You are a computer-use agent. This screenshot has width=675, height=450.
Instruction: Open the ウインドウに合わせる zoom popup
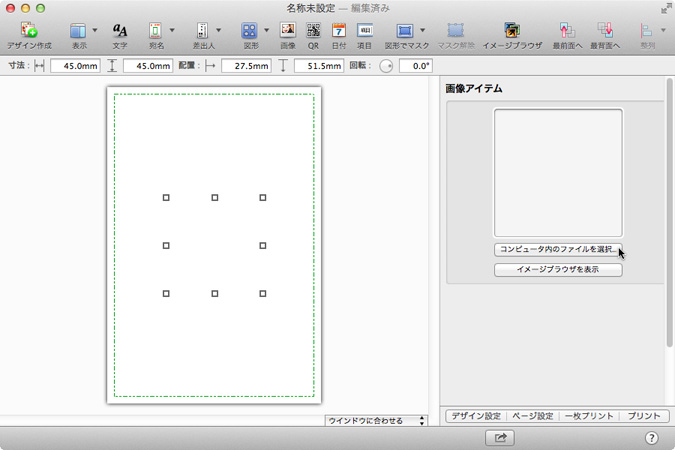[x=376, y=421]
